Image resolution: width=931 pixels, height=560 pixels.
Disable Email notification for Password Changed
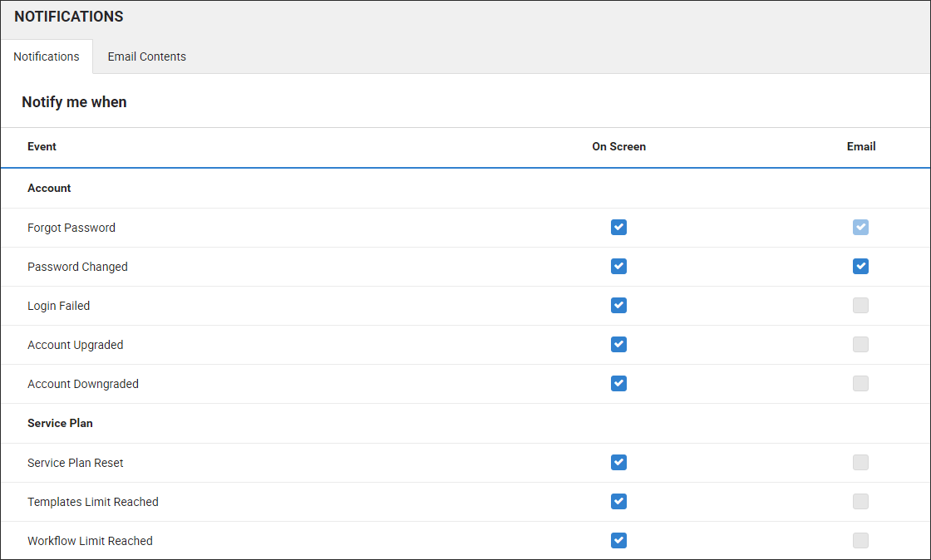tap(860, 267)
